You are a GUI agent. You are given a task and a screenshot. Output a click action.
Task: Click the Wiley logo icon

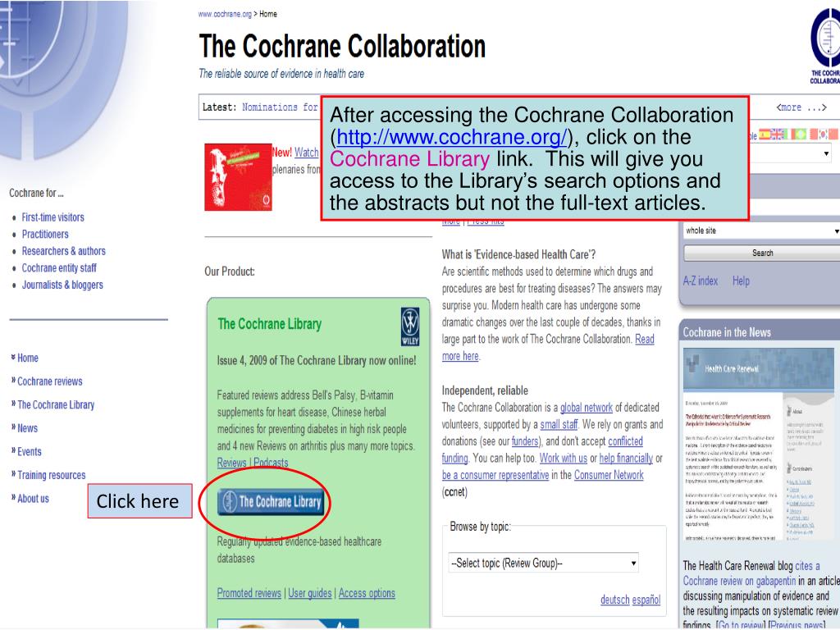(410, 326)
